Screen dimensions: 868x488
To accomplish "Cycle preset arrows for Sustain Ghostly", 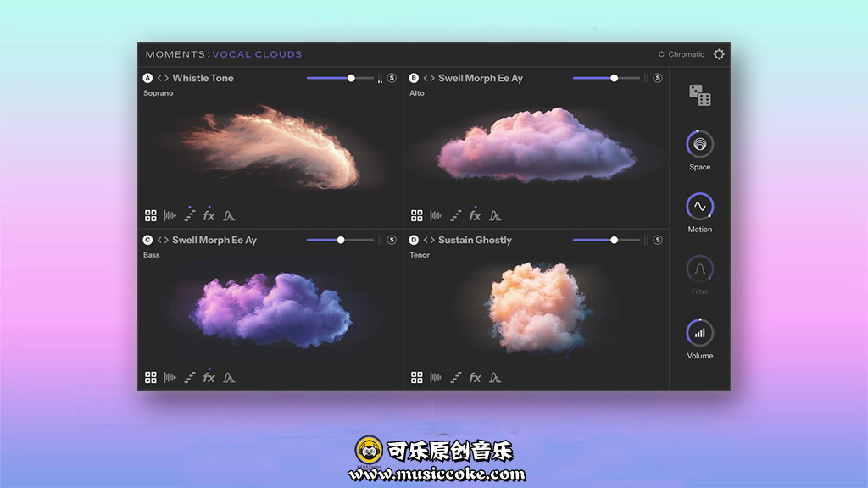I will click(x=429, y=240).
